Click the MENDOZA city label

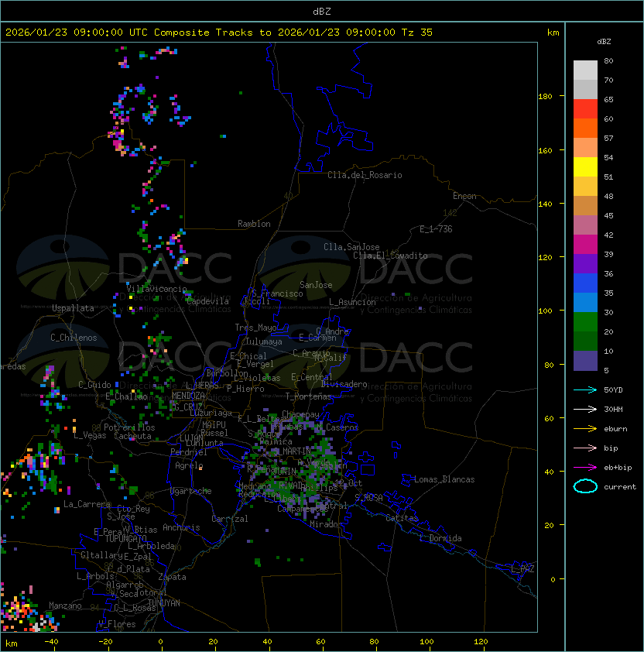188,396
